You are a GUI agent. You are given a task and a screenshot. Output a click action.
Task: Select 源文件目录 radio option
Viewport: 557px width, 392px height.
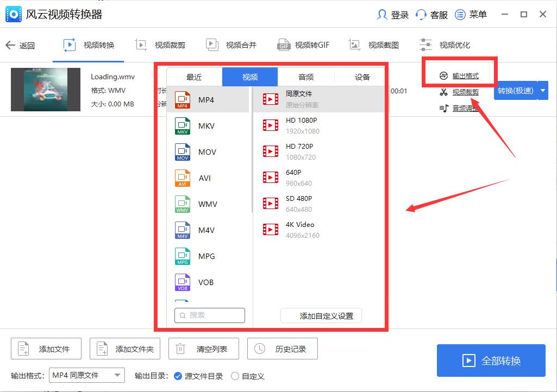click(178, 376)
